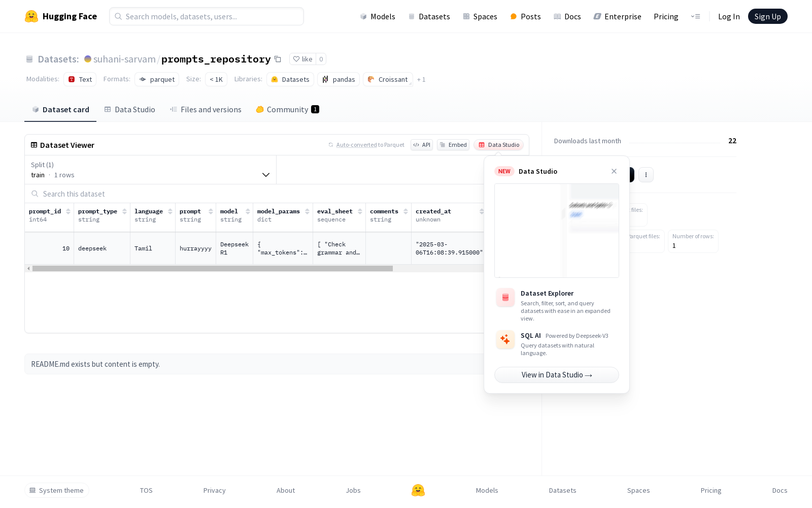The height and width of the screenshot is (508, 812).
Task: Click the Croissant library tag
Action: (388, 79)
